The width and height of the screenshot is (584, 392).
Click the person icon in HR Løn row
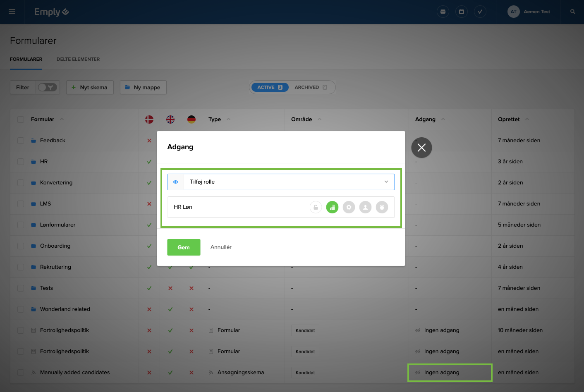point(365,207)
